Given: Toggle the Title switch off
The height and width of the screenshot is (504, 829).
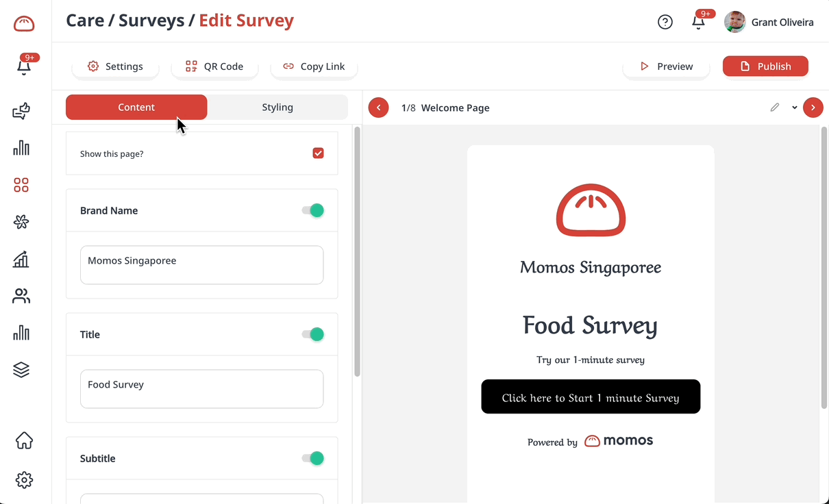Looking at the screenshot, I should (313, 334).
